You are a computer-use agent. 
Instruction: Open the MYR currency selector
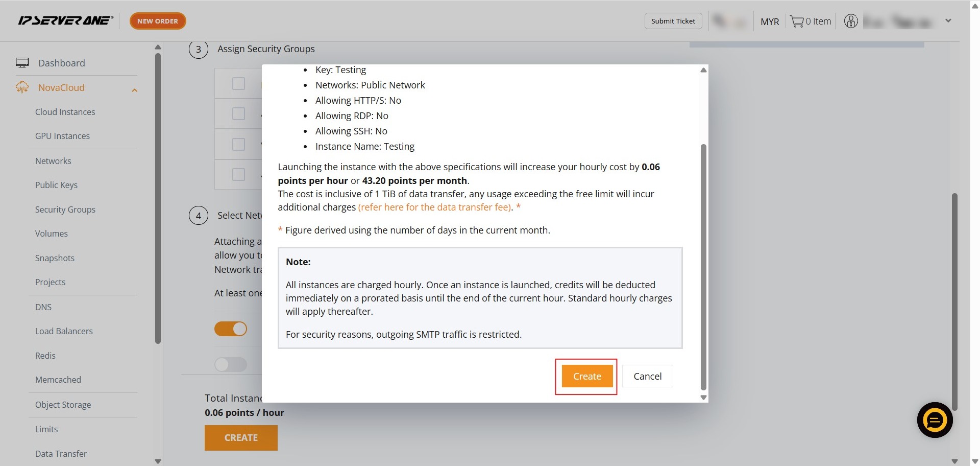769,21
